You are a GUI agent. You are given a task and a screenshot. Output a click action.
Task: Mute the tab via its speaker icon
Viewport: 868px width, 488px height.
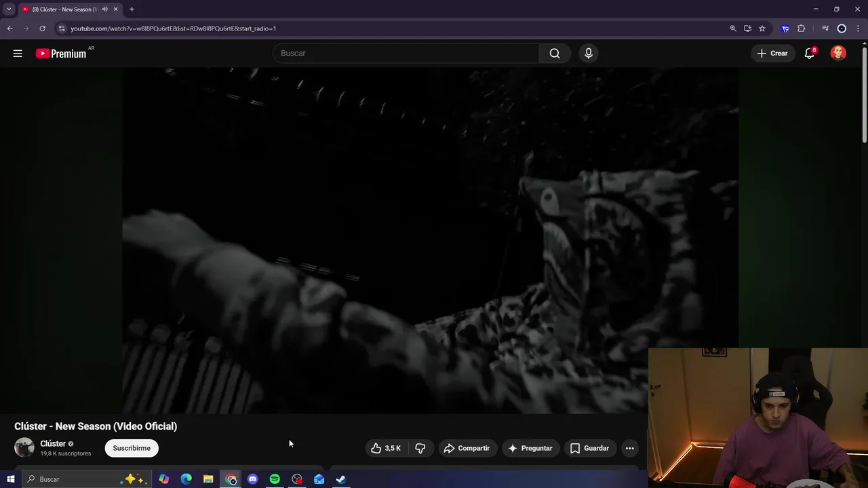(x=104, y=9)
